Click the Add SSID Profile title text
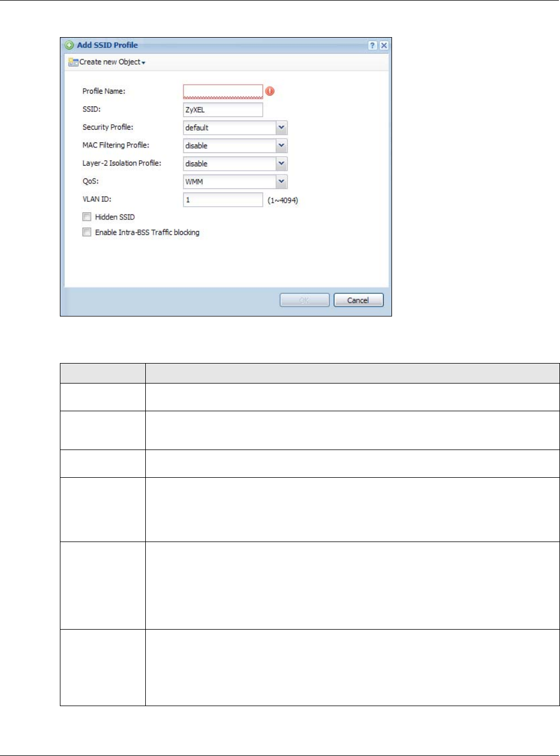 click(x=108, y=45)
